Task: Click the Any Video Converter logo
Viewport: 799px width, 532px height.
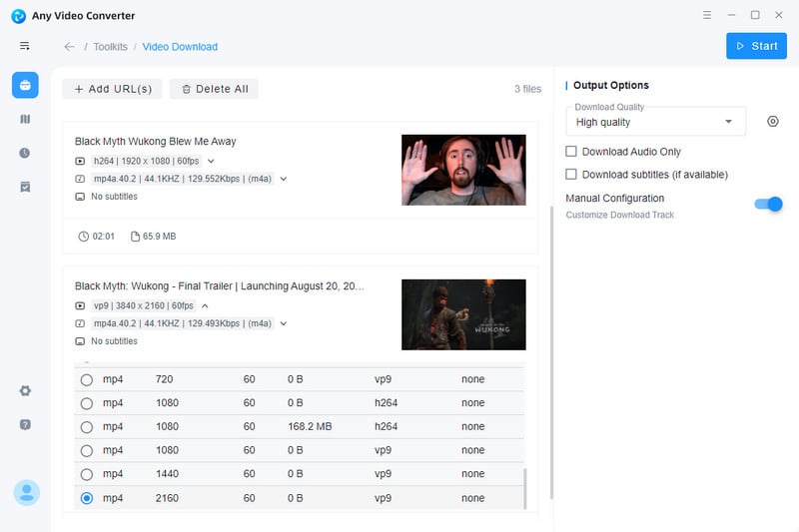Action: pos(18,16)
